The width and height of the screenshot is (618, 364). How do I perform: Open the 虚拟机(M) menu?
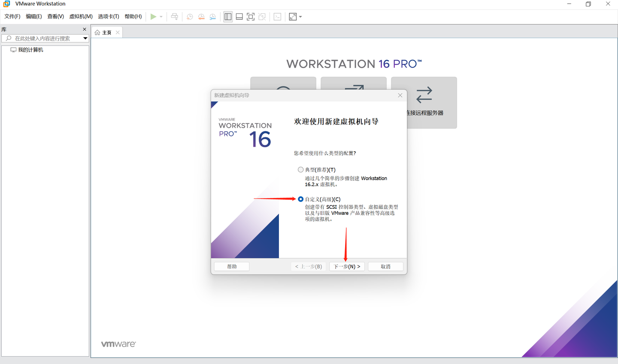[x=81, y=16]
